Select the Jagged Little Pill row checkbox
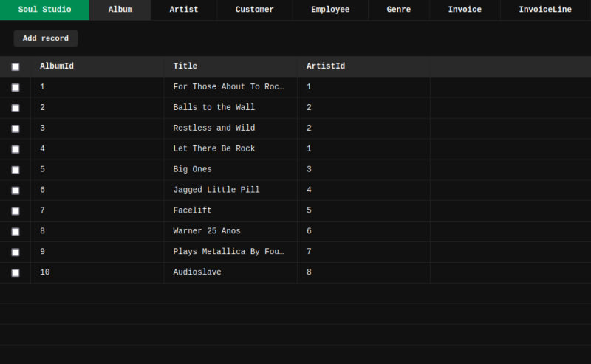591x364 pixels. 16,190
